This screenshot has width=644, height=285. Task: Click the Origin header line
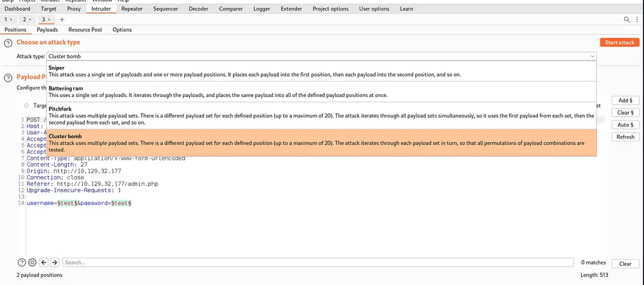pos(74,171)
